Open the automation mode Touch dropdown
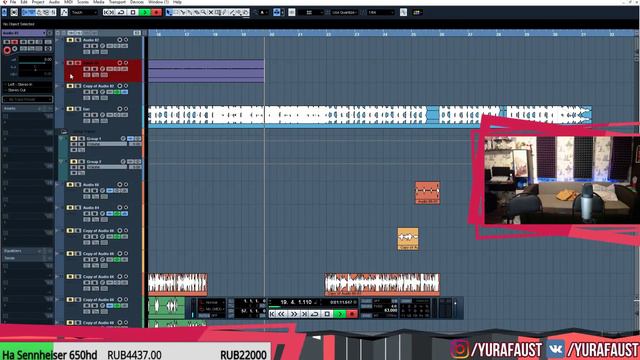 click(x=84, y=13)
